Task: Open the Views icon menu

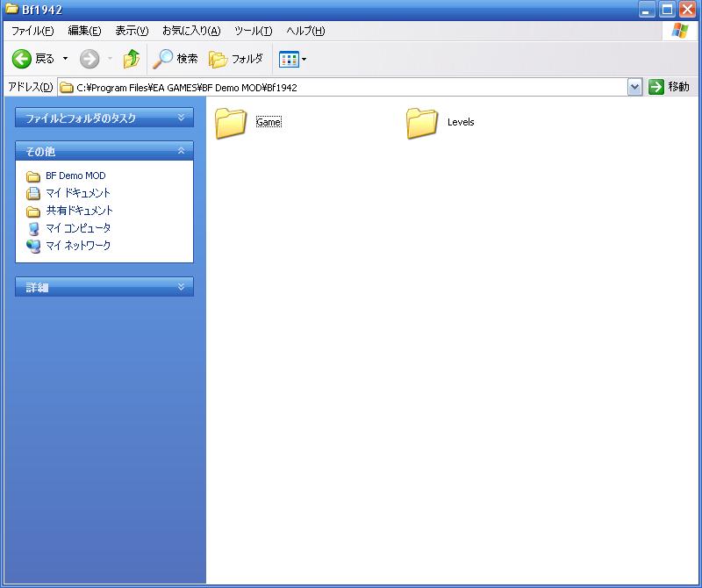Action: pyautogui.click(x=289, y=59)
